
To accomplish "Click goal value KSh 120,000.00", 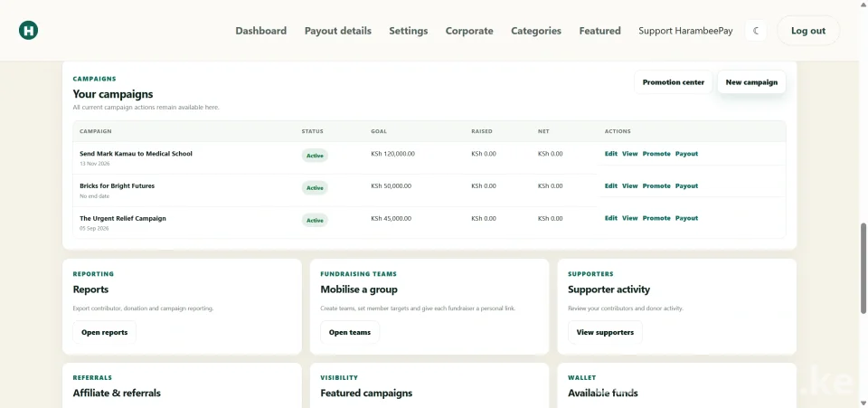I will click(392, 154).
